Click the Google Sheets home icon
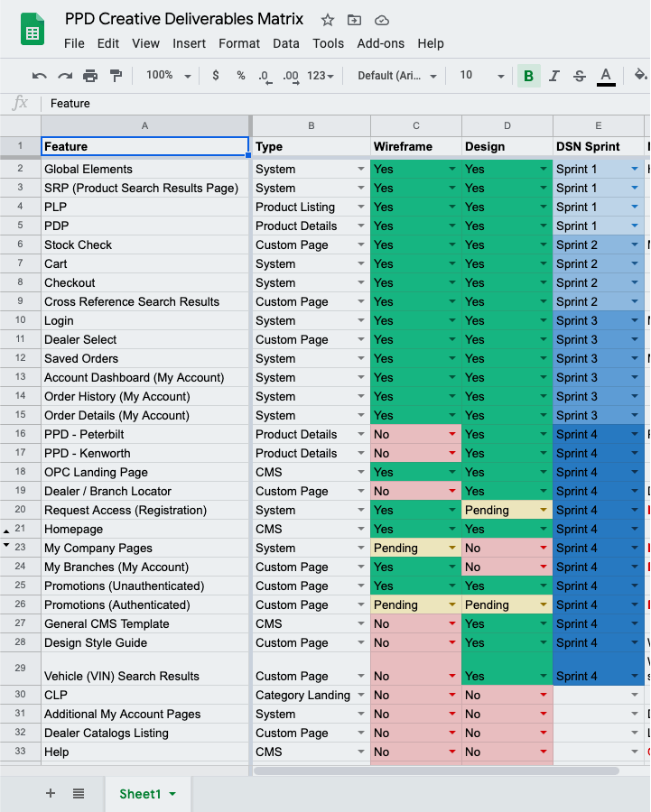The width and height of the screenshot is (651, 812). pos(33,30)
